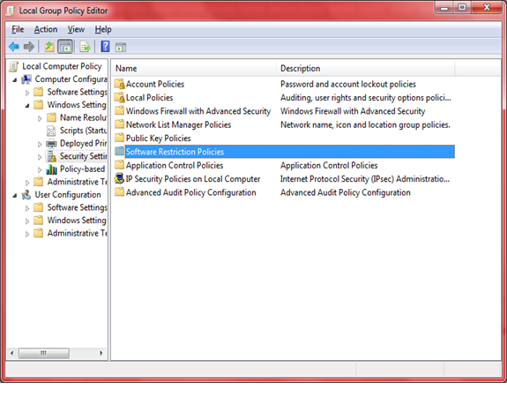Select Advanced Audit Policy Configuration name
The image size is (507, 420).
[x=191, y=192]
